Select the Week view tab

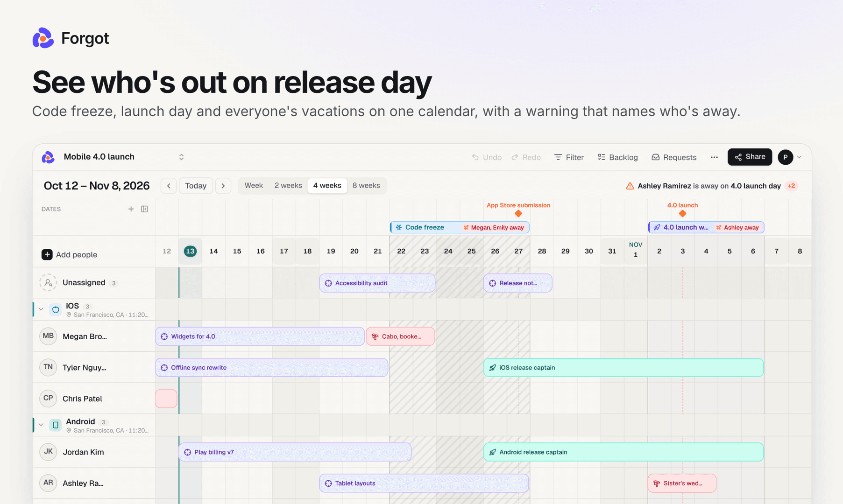pyautogui.click(x=254, y=186)
